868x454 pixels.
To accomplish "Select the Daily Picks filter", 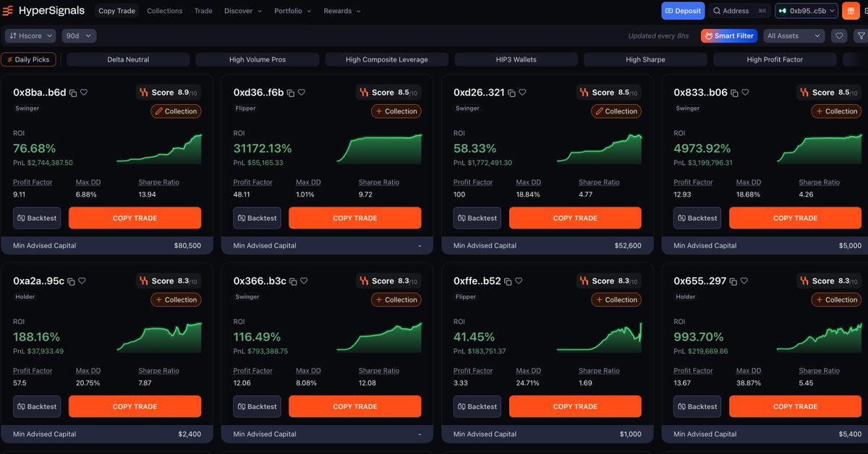I will coord(28,59).
